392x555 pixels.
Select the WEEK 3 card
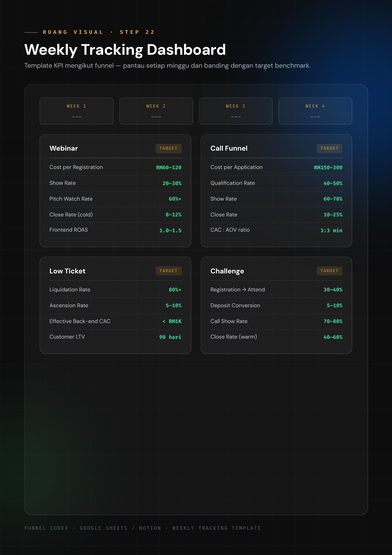tap(236, 111)
